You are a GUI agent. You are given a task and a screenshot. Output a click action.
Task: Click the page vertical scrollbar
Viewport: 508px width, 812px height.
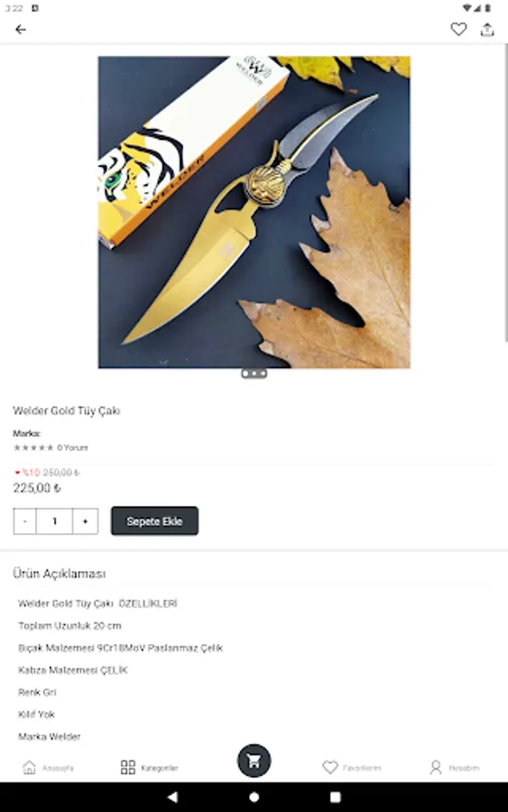point(506,193)
